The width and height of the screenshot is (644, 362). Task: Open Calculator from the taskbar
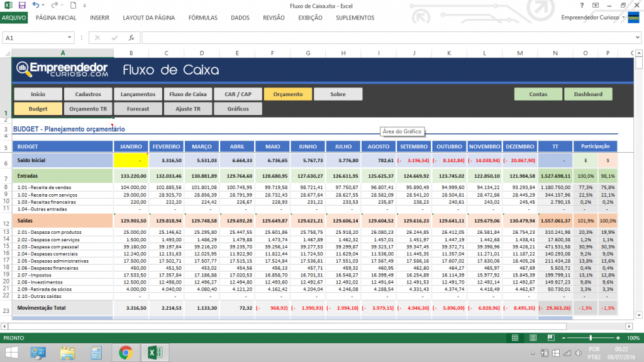pos(96,353)
